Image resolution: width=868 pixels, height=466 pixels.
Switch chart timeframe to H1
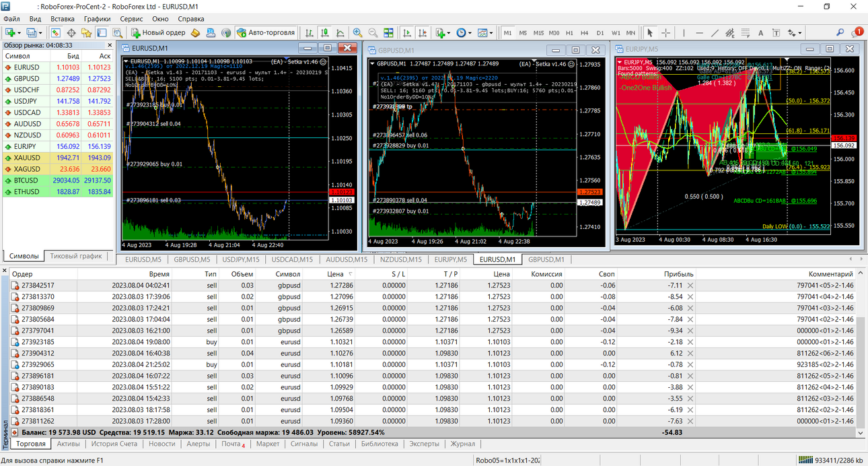[x=569, y=32]
